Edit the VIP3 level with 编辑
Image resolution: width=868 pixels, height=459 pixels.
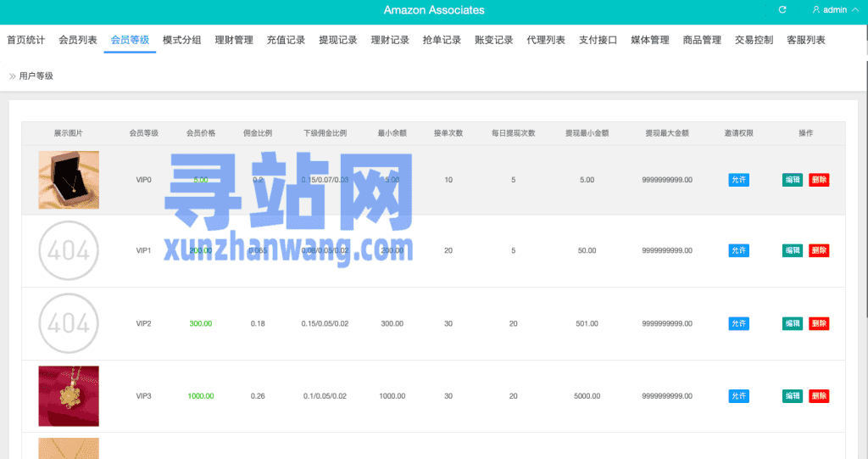click(793, 396)
